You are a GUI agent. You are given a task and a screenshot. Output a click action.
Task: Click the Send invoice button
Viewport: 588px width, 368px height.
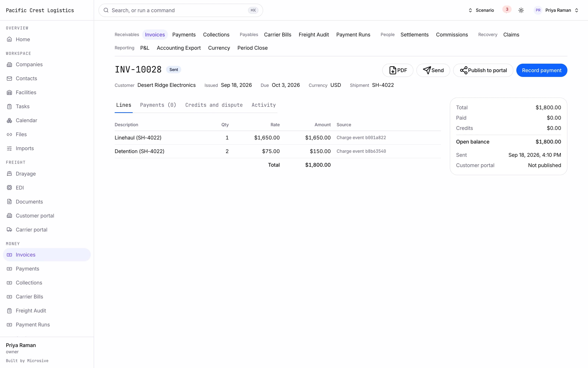point(433,70)
